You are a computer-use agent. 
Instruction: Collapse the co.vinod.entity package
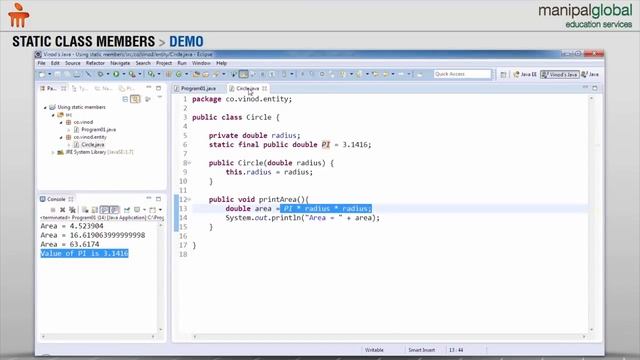pos(61,138)
